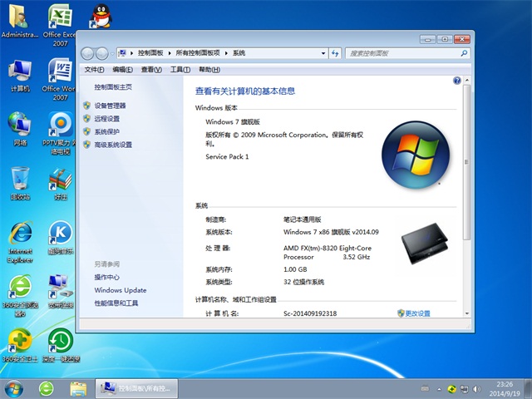Click the vertical scrollbar thumb
Image resolution: width=532 pixels, height=399 pixels.
467,162
